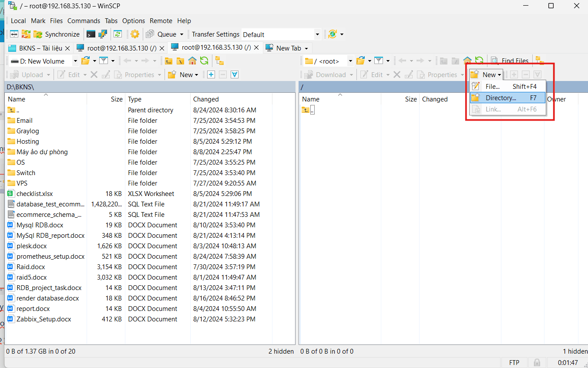Image resolution: width=588 pixels, height=368 pixels.
Task: Select File... from the New menu
Action: [x=493, y=86]
